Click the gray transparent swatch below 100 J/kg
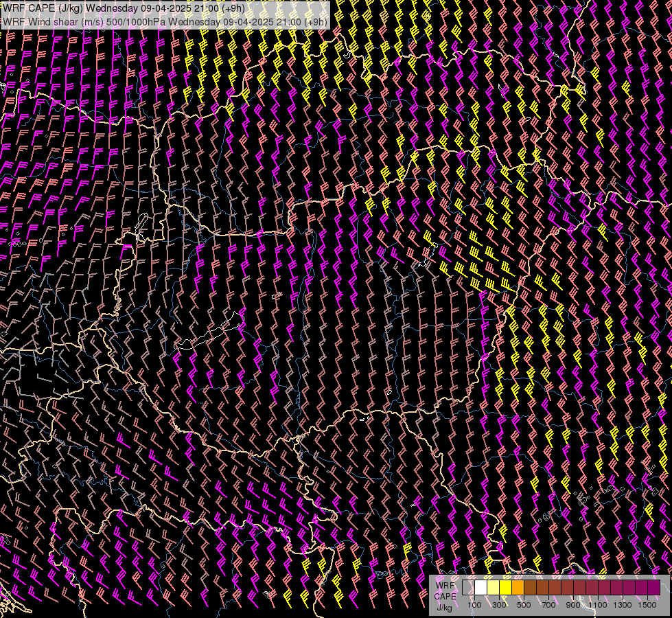The image size is (672, 618). pos(468,588)
